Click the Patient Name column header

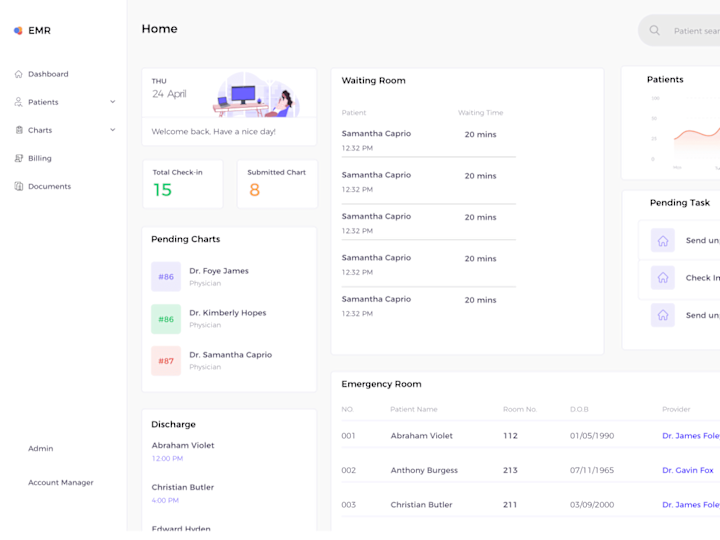414,409
